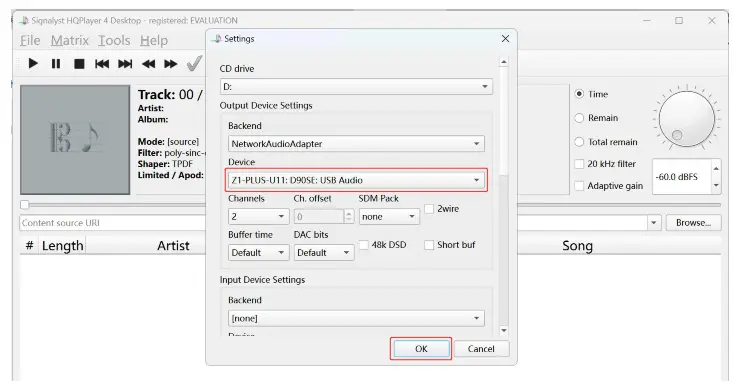Click the album art placeholder thumbnail

coord(75,139)
